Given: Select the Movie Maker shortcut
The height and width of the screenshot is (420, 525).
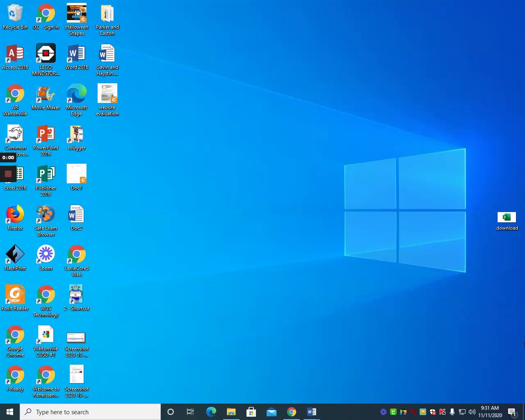Looking at the screenshot, I should tap(46, 98).
